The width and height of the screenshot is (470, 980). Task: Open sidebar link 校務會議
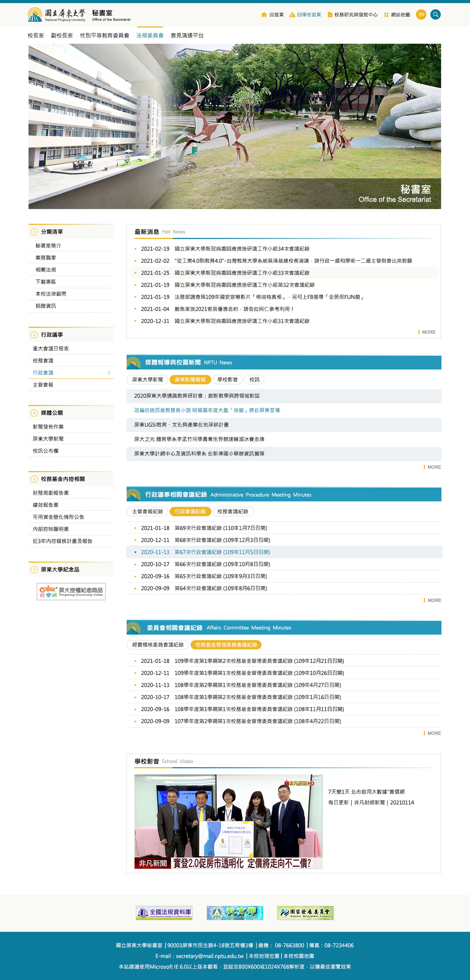tap(43, 360)
